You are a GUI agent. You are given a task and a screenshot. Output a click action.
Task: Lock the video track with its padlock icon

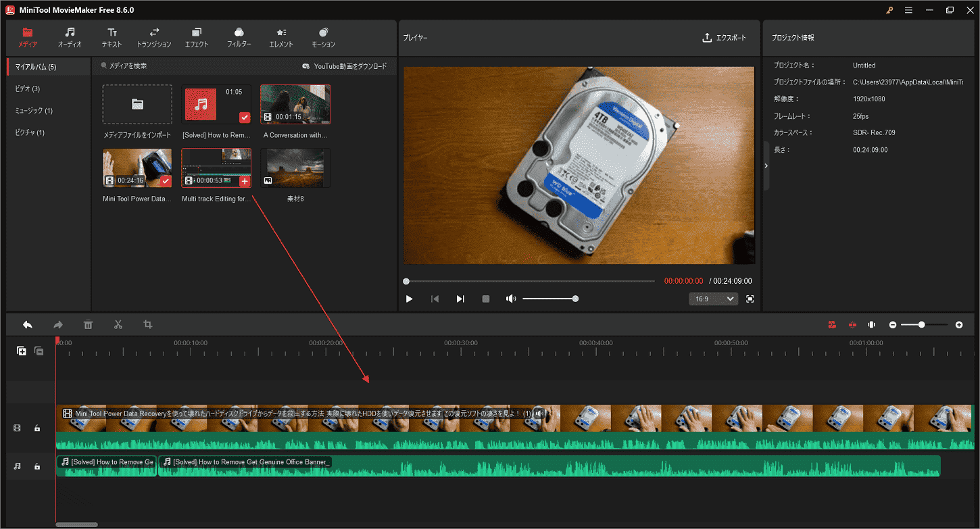[x=37, y=428]
